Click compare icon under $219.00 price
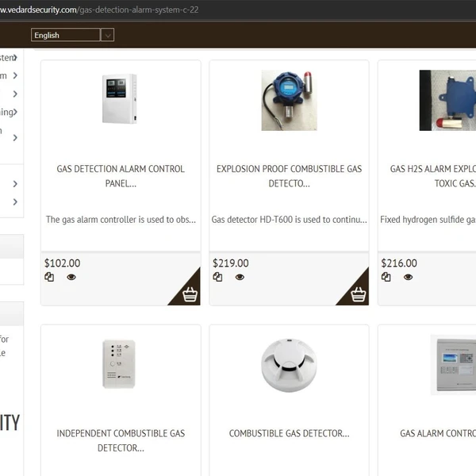Screen dimensions: 476x476 click(x=217, y=277)
